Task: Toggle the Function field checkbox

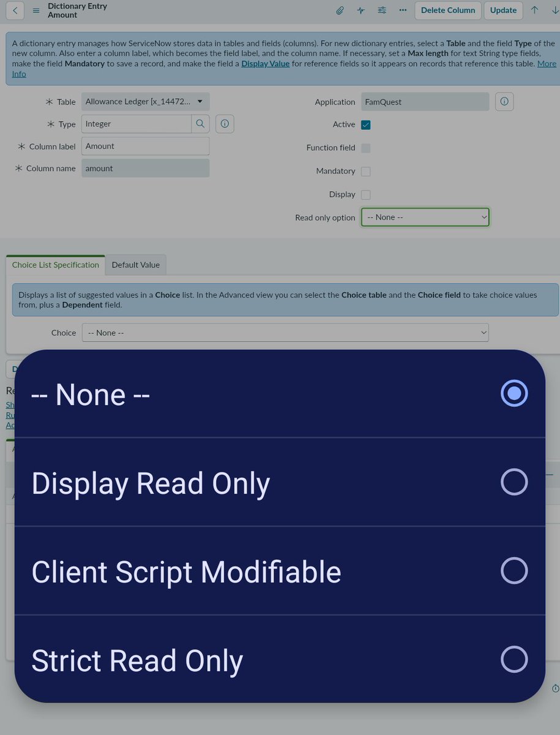Action: (366, 148)
